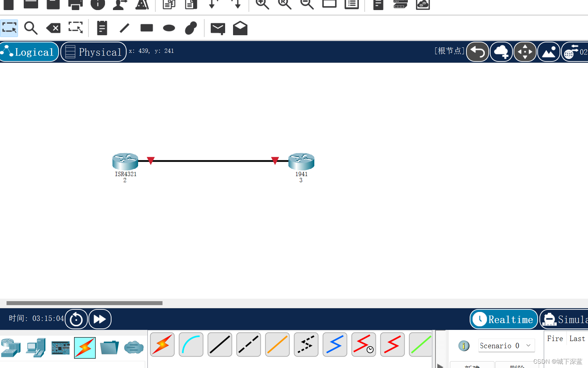
Task: Select the ISR4321 router on the canvas
Action: [125, 161]
